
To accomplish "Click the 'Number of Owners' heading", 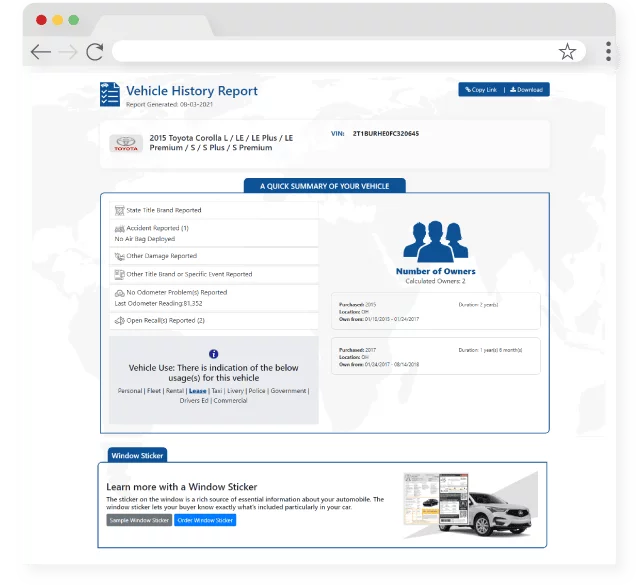I will point(436,271).
